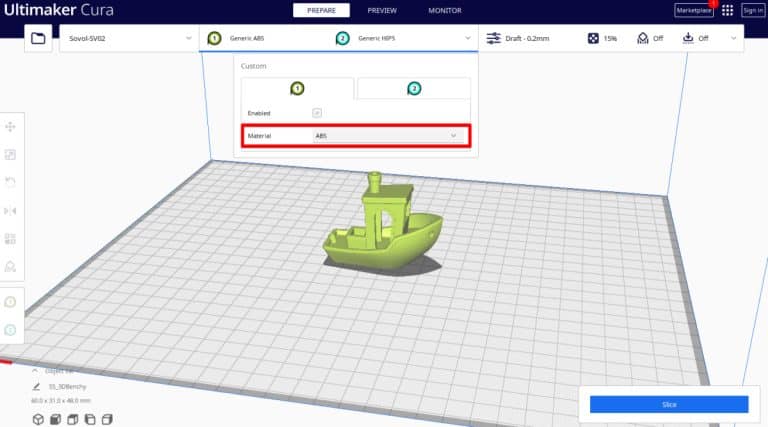Open the Material ABS dropdown
768x427 pixels.
click(388, 136)
